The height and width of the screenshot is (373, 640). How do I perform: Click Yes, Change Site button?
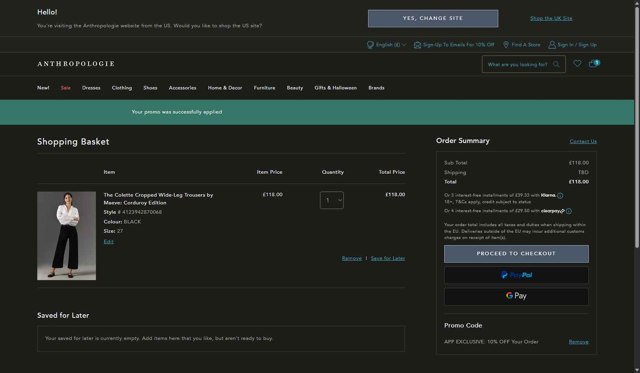pos(433,18)
